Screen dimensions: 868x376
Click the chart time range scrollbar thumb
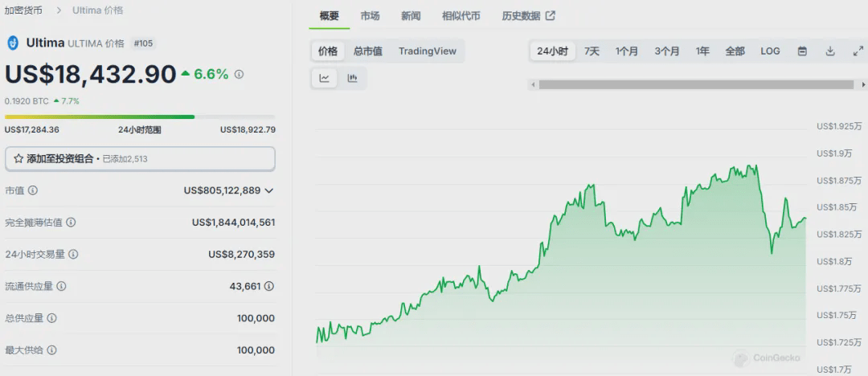click(x=696, y=84)
